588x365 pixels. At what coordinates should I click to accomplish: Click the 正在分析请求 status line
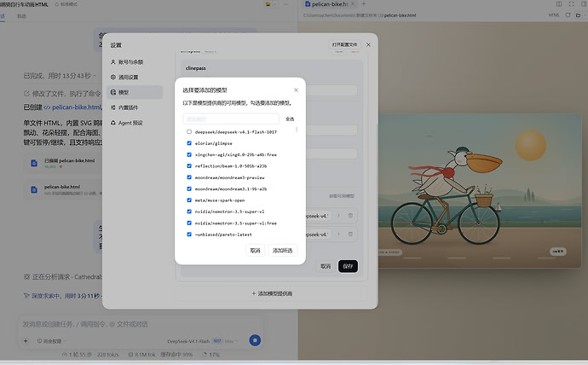point(63,277)
